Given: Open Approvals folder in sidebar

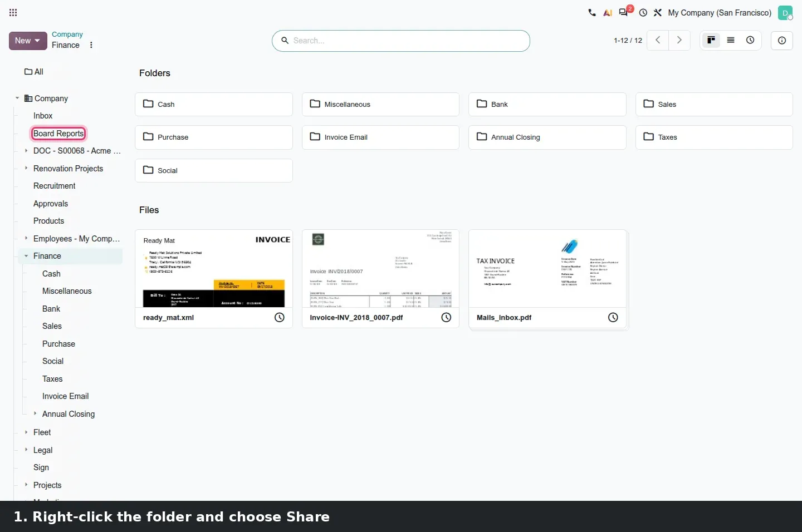Looking at the screenshot, I should pos(51,204).
